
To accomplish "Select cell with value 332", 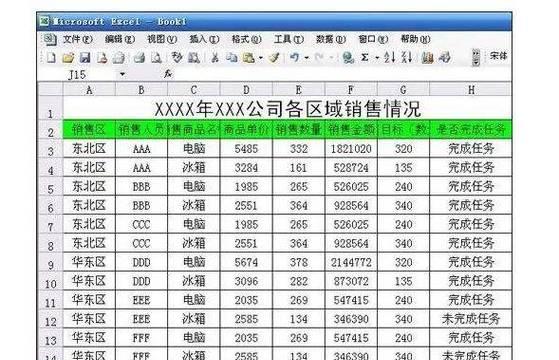I will coord(299,149).
